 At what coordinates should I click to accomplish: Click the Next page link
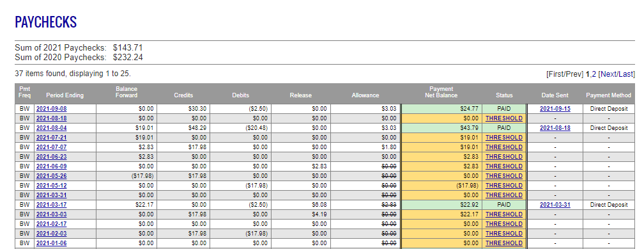pyautogui.click(x=608, y=74)
